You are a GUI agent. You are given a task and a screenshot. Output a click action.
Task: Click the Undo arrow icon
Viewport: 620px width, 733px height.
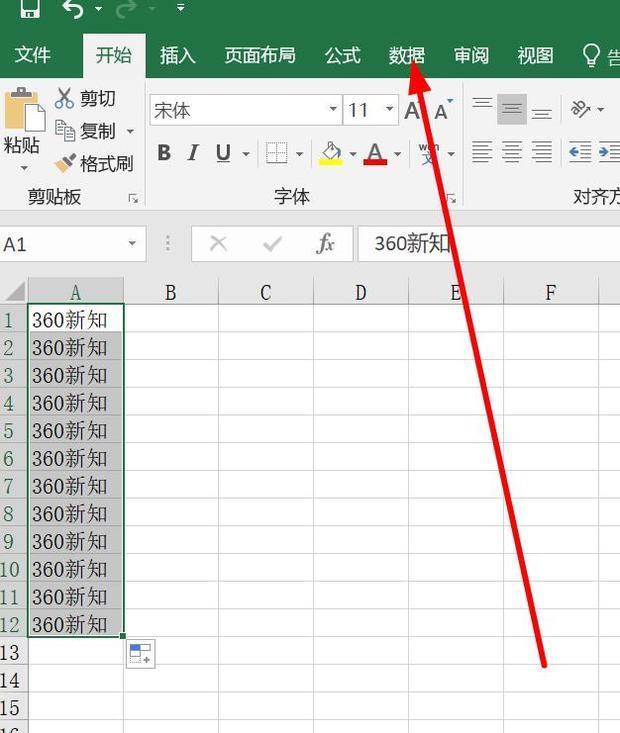point(73,9)
